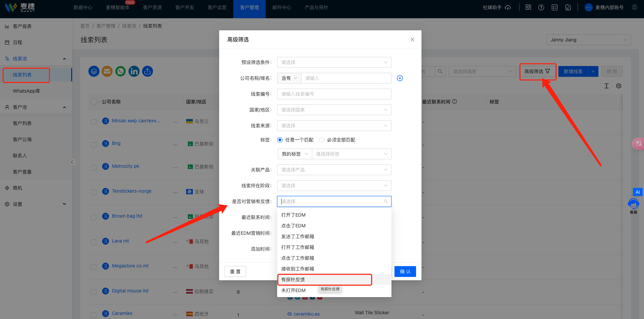Check the Metrocity pk row checkbox
The height and width of the screenshot is (319, 644).
pos(94,167)
